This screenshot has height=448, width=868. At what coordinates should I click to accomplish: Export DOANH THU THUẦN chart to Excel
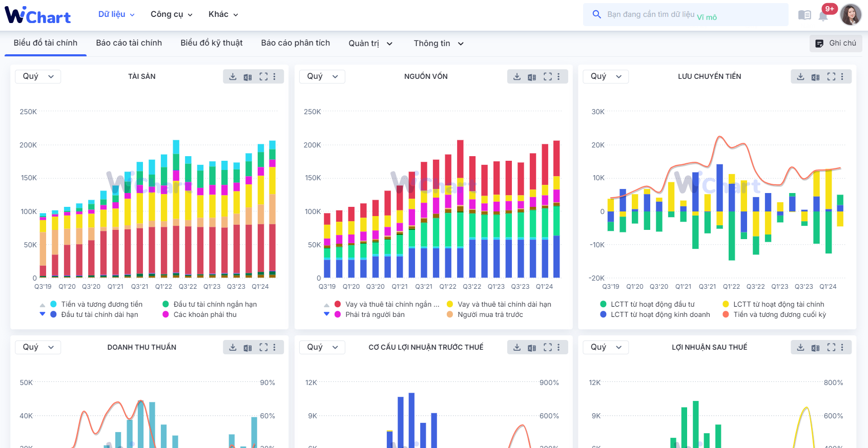[x=248, y=348]
